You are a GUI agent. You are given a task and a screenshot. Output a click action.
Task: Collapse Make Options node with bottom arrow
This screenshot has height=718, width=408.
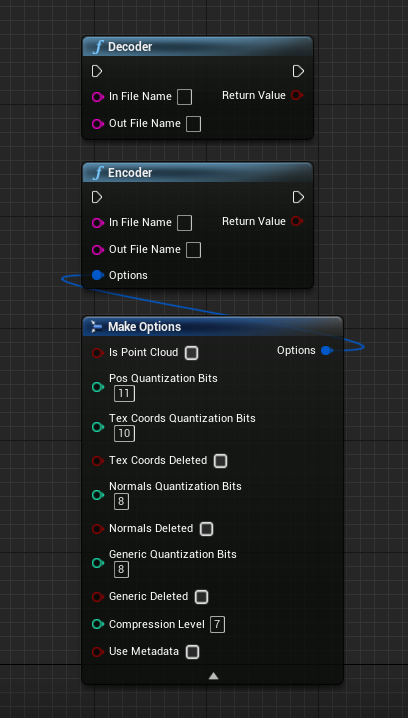[x=213, y=676]
